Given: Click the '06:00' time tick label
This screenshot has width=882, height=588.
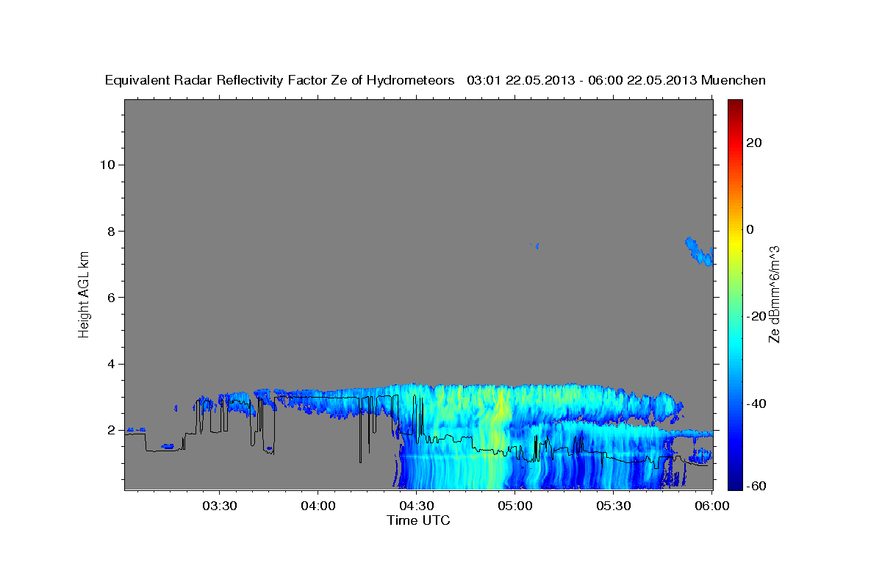Looking at the screenshot, I should click(x=712, y=506).
